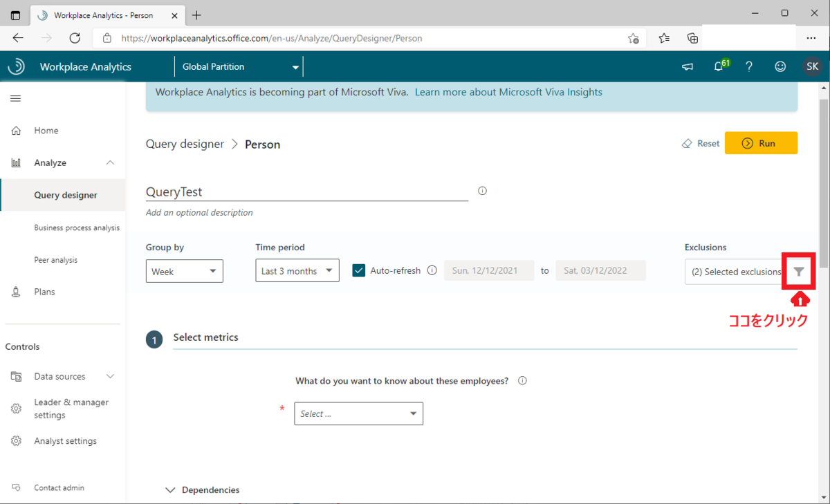Open browser settings ellipsis menu
This screenshot has height=504, width=830.
click(811, 38)
